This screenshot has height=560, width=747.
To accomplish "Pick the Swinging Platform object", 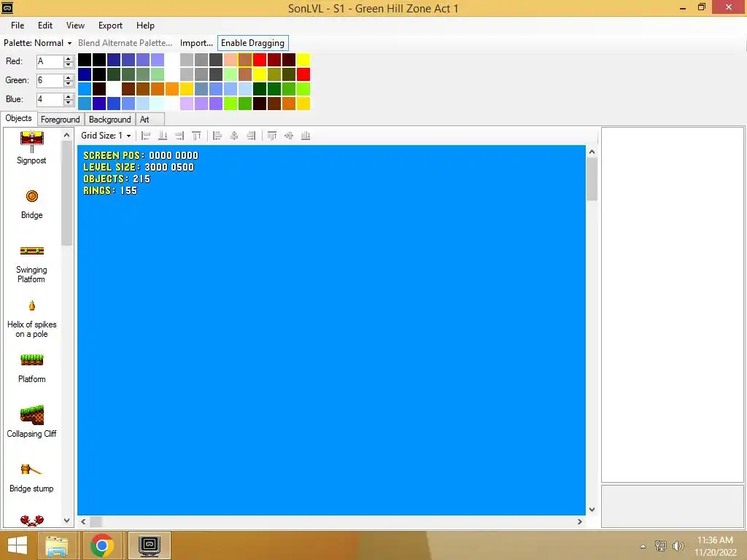I will click(x=32, y=264).
